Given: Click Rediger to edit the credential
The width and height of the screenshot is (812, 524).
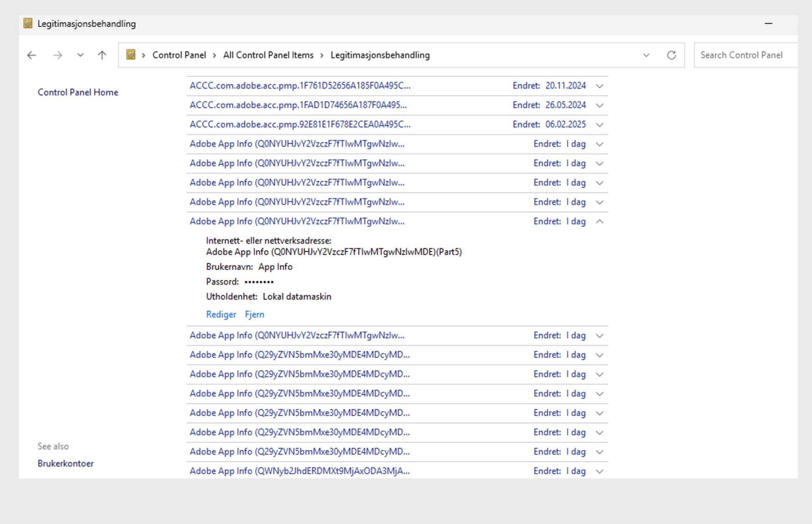Looking at the screenshot, I should click(x=221, y=314).
